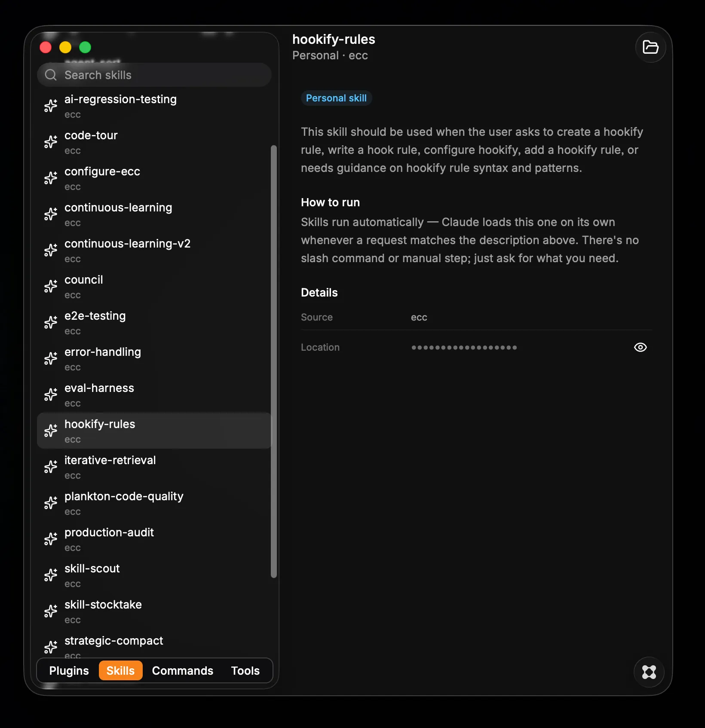
Task: Click the Location label
Action: [320, 347]
